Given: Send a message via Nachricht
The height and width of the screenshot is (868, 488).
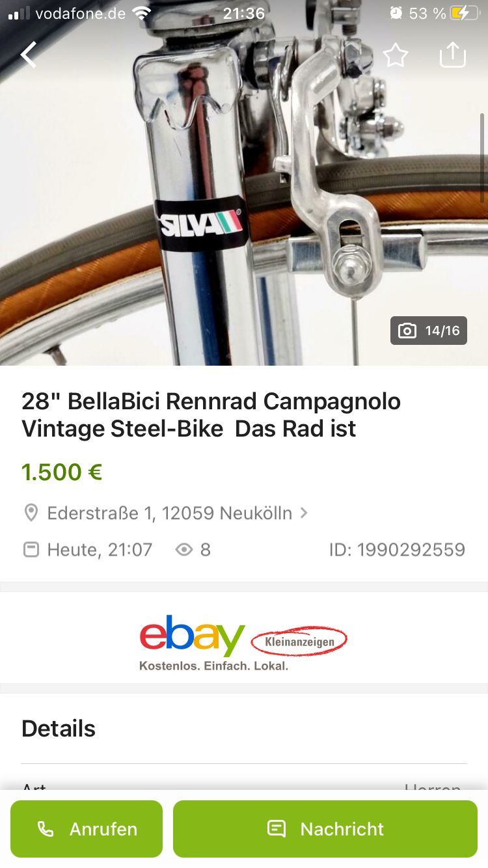Looking at the screenshot, I should [325, 828].
